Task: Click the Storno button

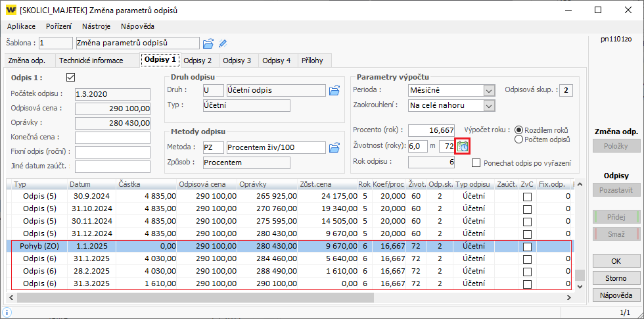Action: tap(616, 278)
